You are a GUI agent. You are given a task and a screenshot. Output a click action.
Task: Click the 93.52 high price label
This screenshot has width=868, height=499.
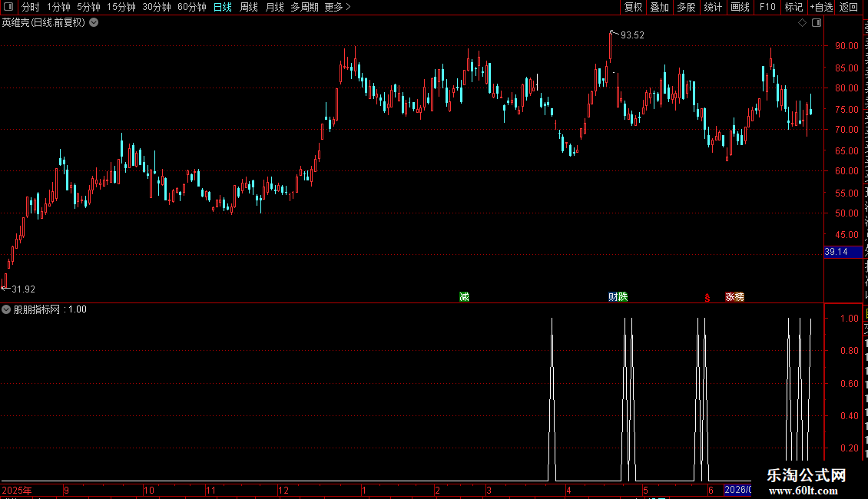pos(632,35)
